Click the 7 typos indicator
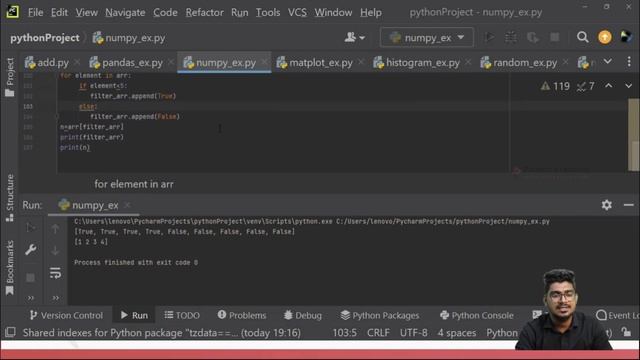This screenshot has height=360, width=640. click(x=585, y=86)
